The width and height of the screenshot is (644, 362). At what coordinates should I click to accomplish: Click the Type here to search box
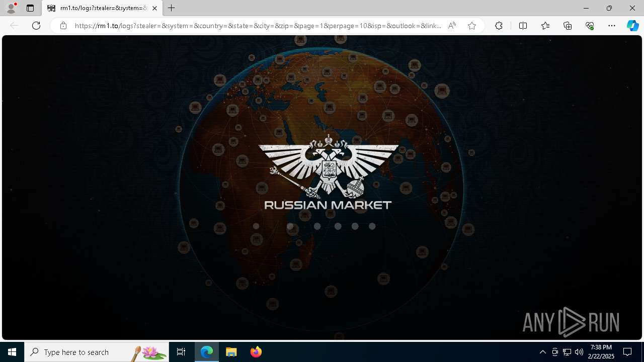[x=97, y=352]
